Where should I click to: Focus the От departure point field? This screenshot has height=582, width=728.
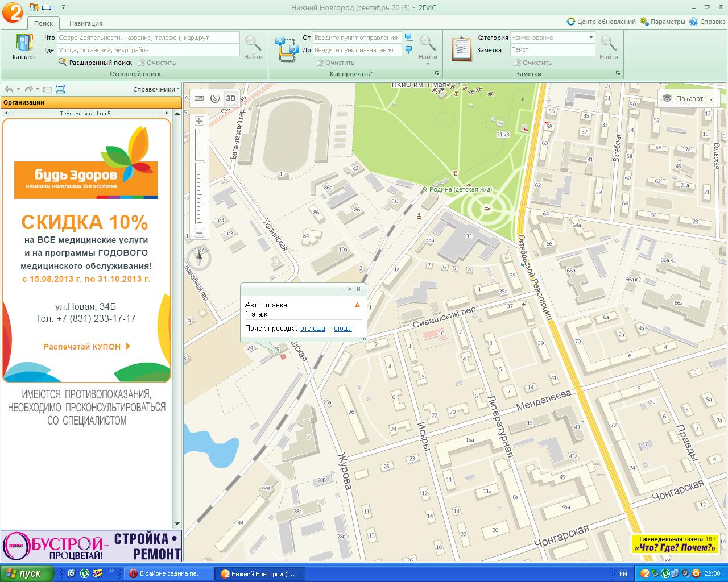tap(357, 38)
